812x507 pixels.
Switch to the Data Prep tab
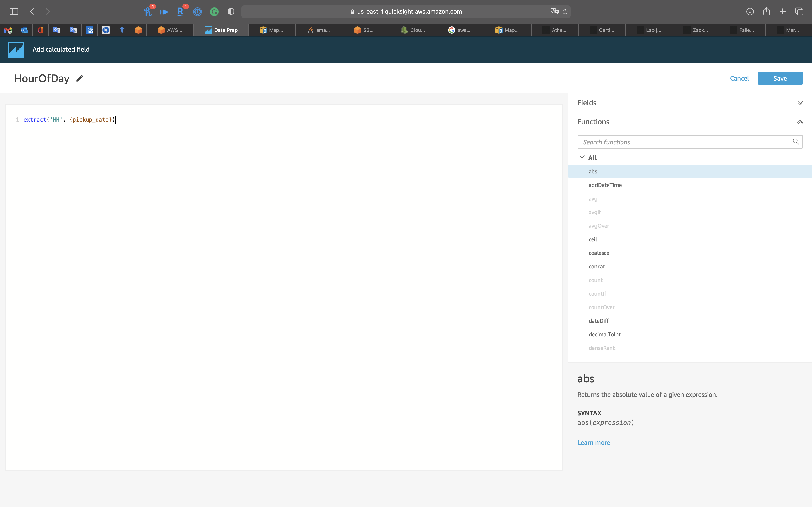pyautogui.click(x=221, y=30)
